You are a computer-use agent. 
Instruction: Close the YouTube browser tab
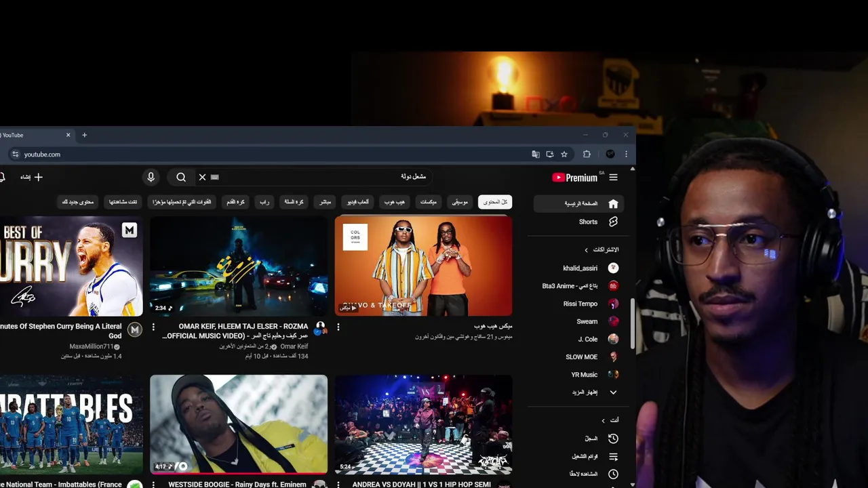click(68, 135)
